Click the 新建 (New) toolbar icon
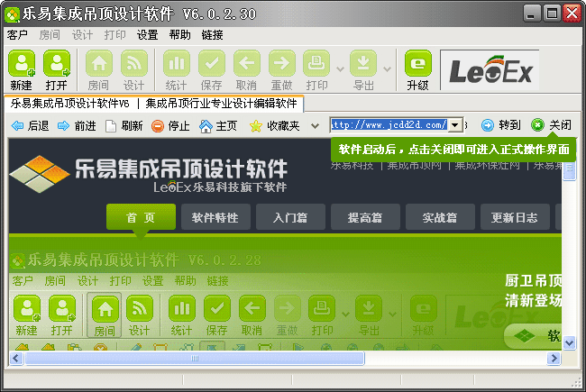The width and height of the screenshot is (586, 392). [22, 69]
